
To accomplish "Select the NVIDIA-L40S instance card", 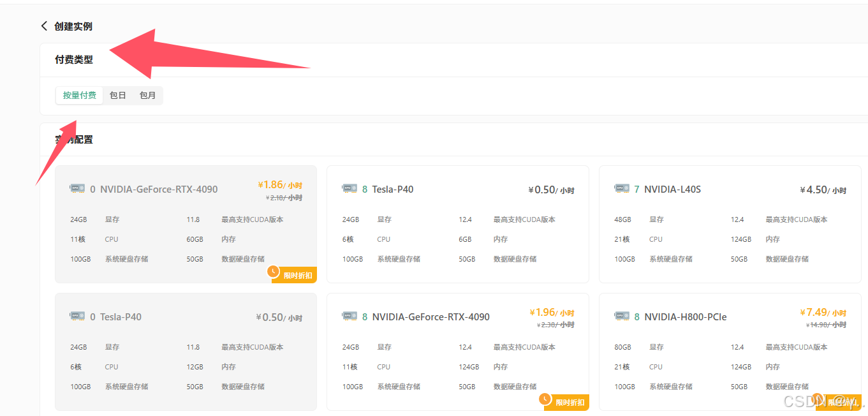I will tap(730, 224).
